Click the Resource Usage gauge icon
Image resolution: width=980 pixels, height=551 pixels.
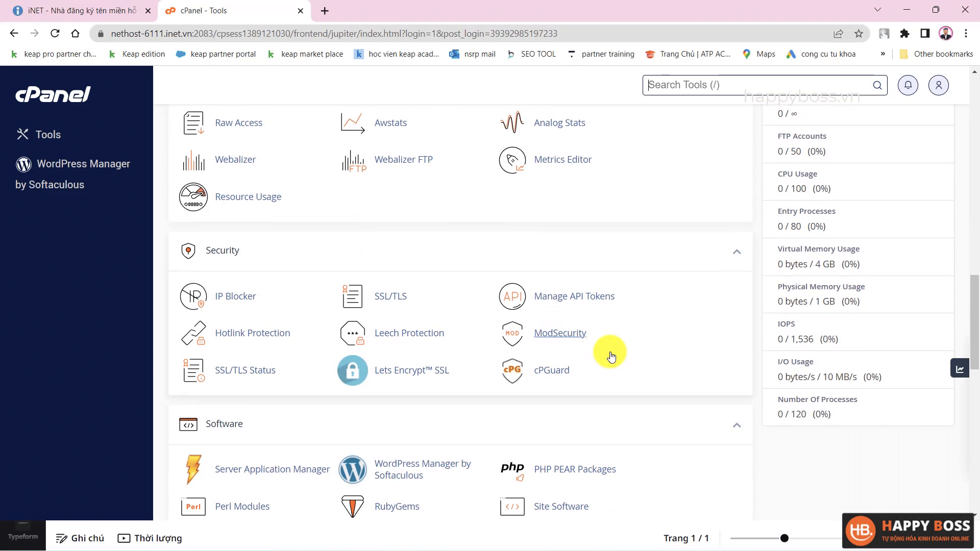point(193,197)
